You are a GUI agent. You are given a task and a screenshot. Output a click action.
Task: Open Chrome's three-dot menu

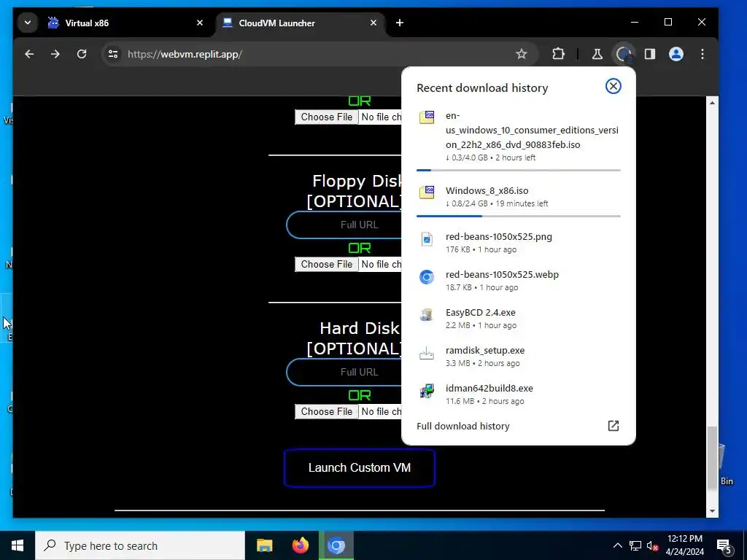pos(703,54)
